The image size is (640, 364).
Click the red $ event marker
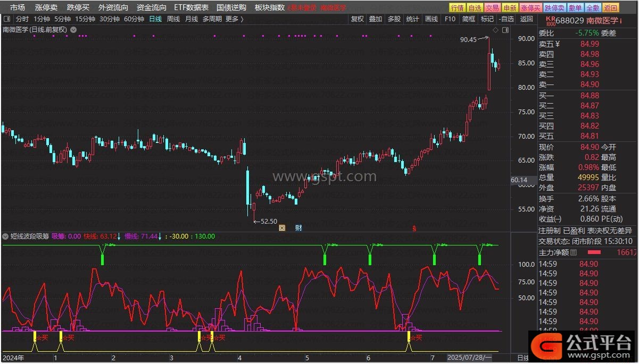coord(414,228)
